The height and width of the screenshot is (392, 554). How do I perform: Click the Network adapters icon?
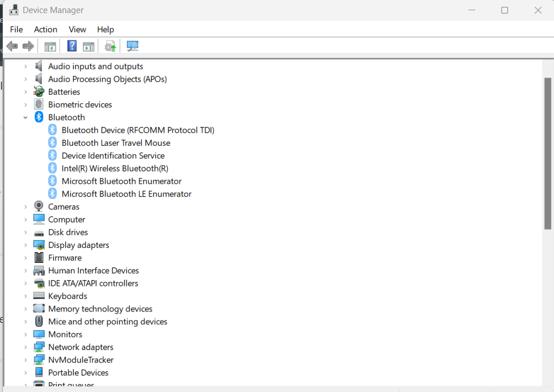pyautogui.click(x=39, y=347)
